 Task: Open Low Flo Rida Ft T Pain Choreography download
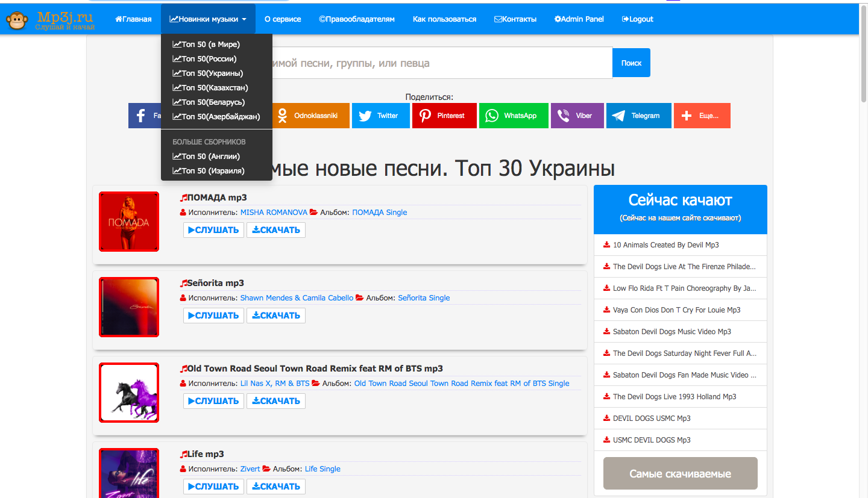click(684, 288)
